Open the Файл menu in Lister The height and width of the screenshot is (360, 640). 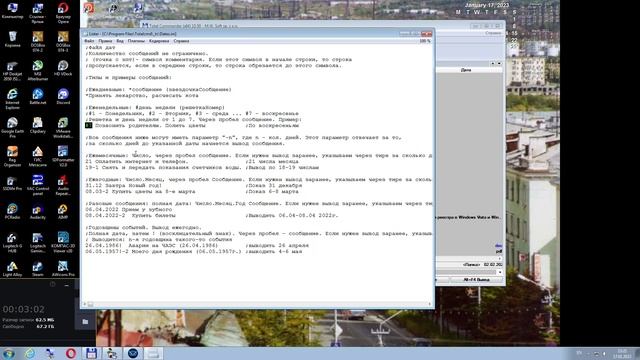[x=89, y=41]
